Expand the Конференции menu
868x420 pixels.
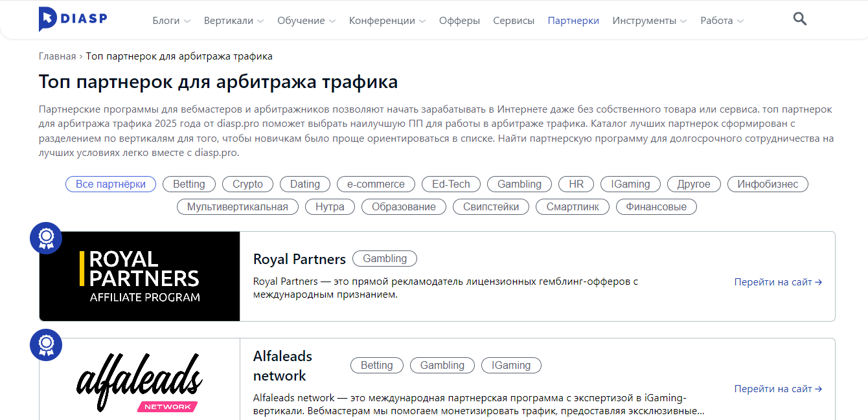point(387,21)
